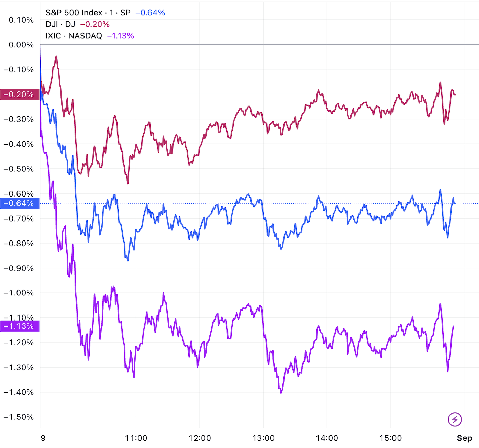This screenshot has height=448, width=479.
Task: Click the blue −0.64% price axis tag
Action: [x=20, y=203]
